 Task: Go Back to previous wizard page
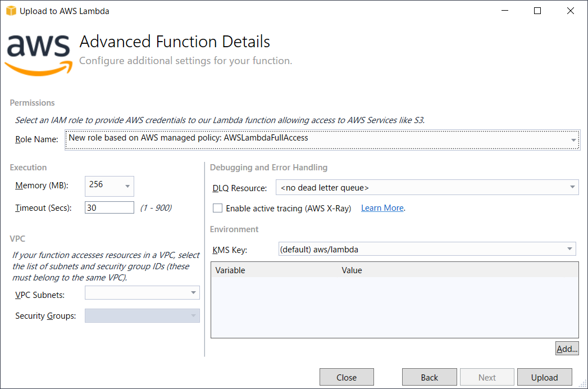tap(430, 377)
